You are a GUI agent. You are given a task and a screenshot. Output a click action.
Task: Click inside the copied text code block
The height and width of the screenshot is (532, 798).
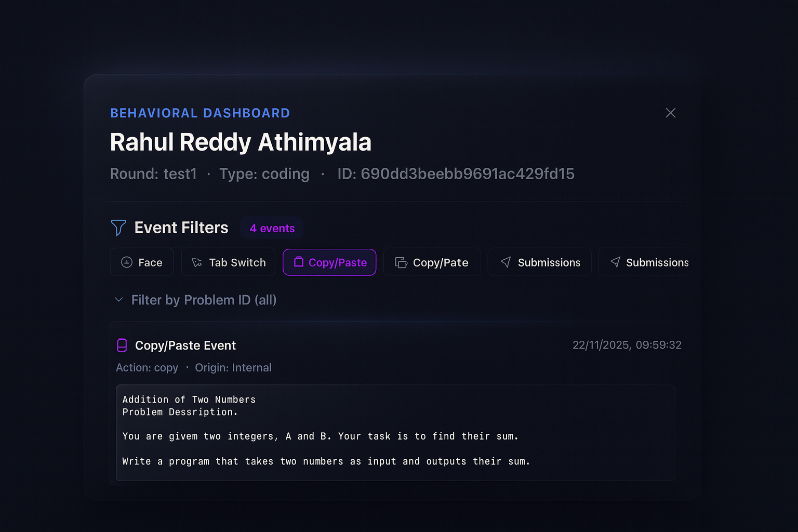[x=395, y=432]
